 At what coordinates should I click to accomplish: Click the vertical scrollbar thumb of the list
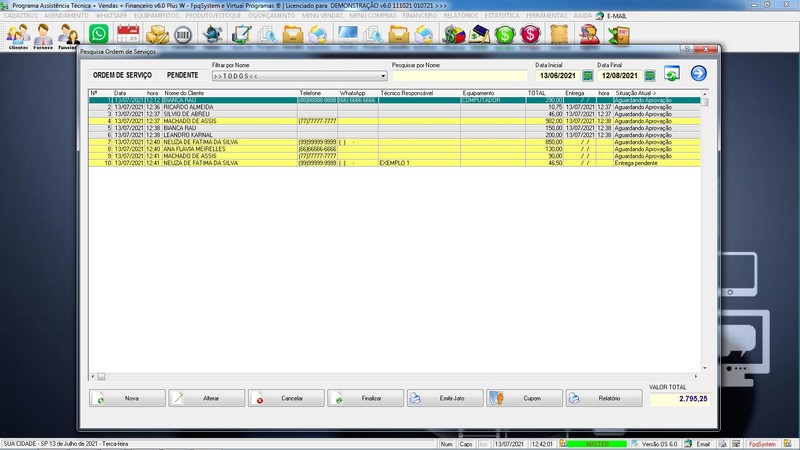tap(705, 102)
